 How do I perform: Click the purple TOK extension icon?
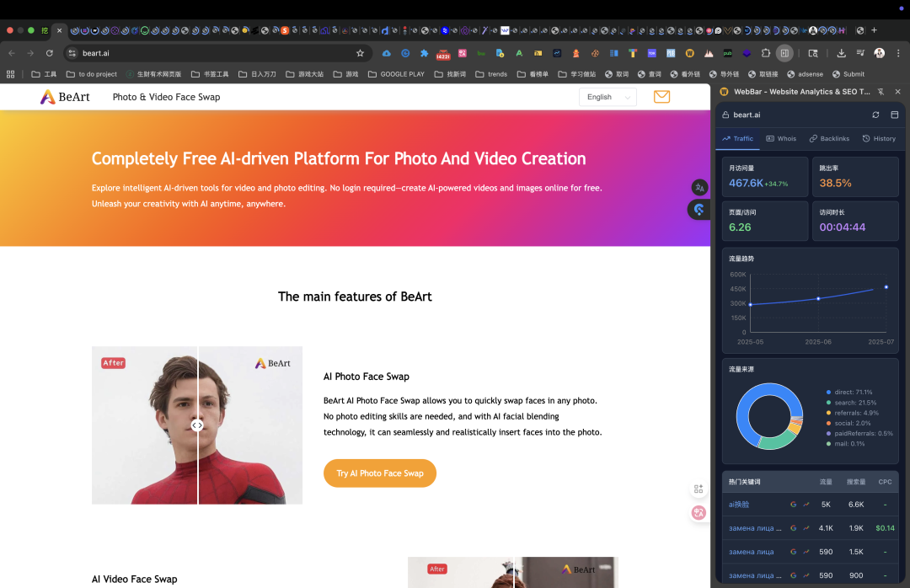click(x=651, y=53)
